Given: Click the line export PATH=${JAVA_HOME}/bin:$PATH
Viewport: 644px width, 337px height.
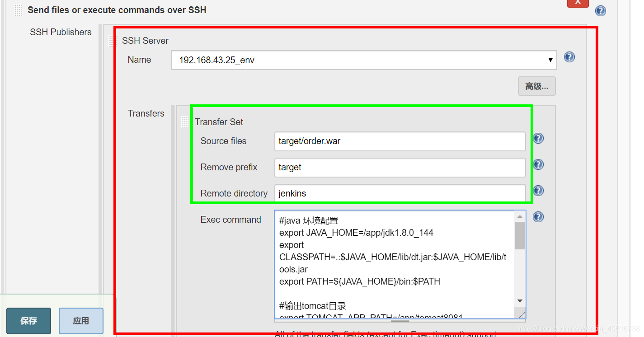Looking at the screenshot, I should click(360, 281).
